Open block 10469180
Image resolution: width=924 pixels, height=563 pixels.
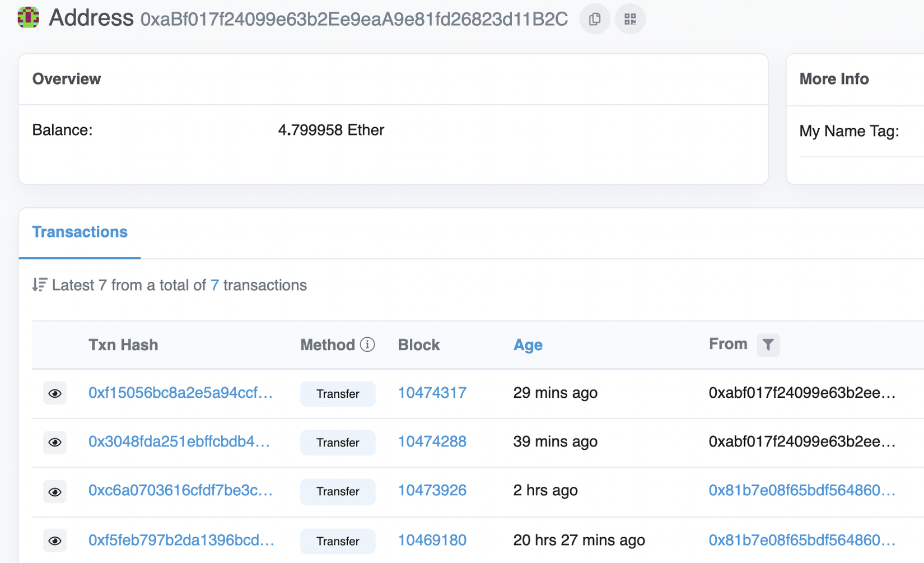[x=432, y=540]
